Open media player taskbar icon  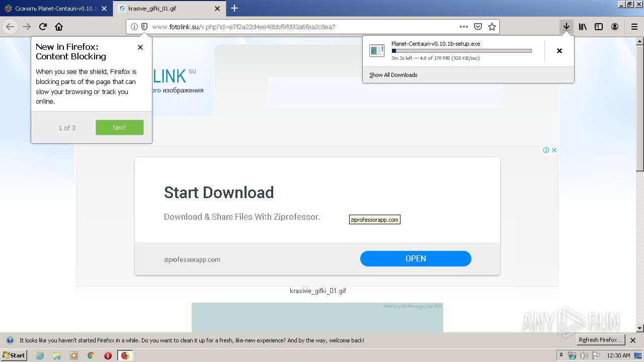[x=74, y=355]
